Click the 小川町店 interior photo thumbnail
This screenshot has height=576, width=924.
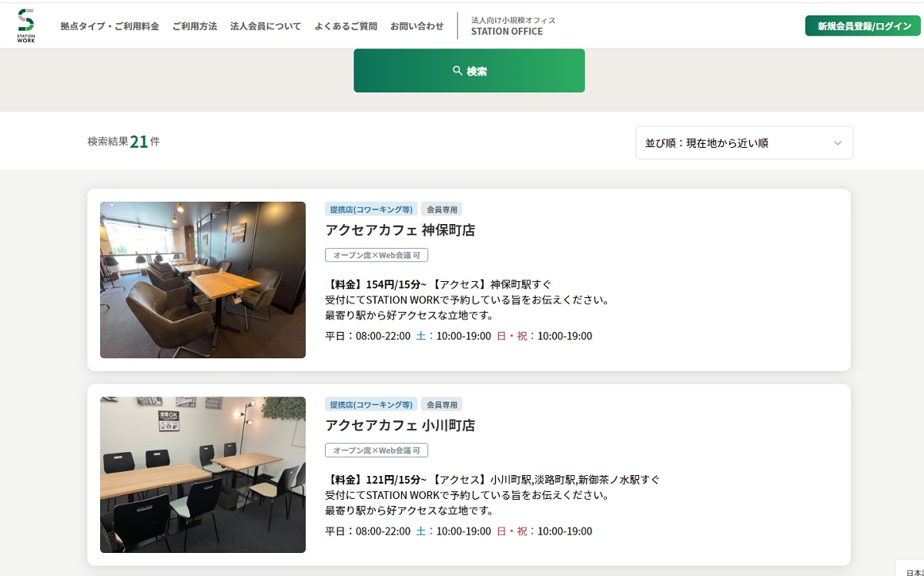[x=202, y=474]
